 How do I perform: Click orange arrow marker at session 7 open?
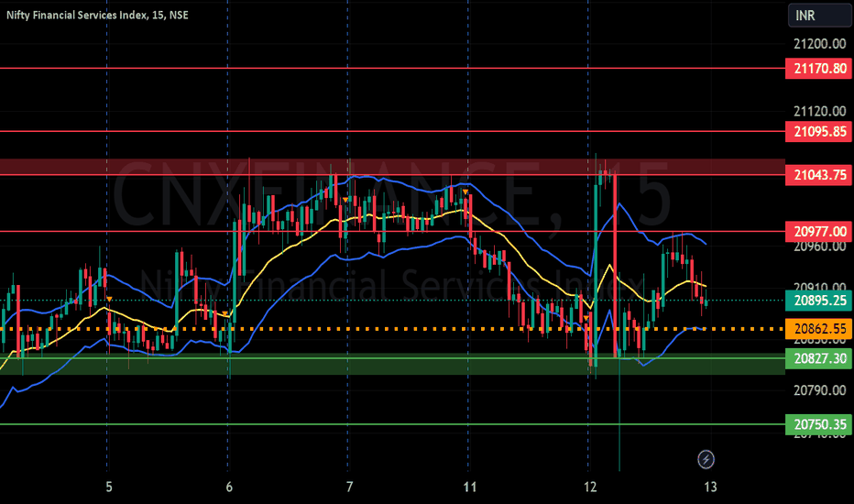point(345,201)
